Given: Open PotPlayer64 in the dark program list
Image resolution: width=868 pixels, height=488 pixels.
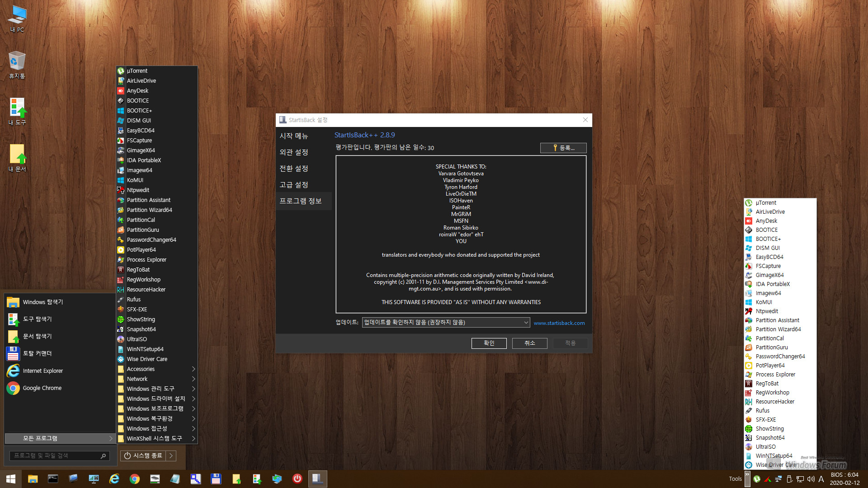Looking at the screenshot, I should pyautogui.click(x=157, y=250).
